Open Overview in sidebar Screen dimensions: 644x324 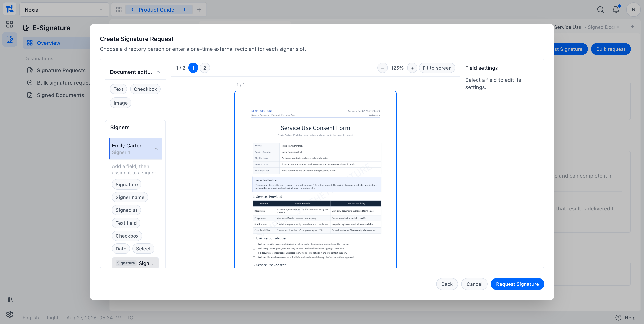56,43
